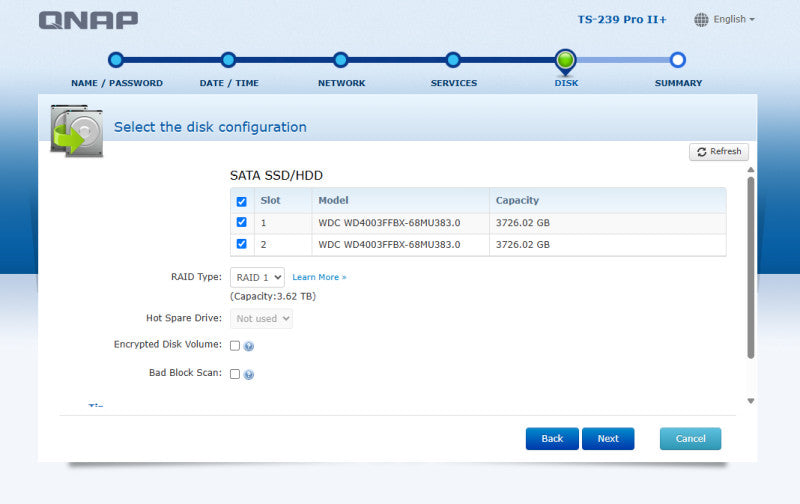The width and height of the screenshot is (800, 504).
Task: Toggle the select-all disks checkbox in header
Action: (x=241, y=201)
